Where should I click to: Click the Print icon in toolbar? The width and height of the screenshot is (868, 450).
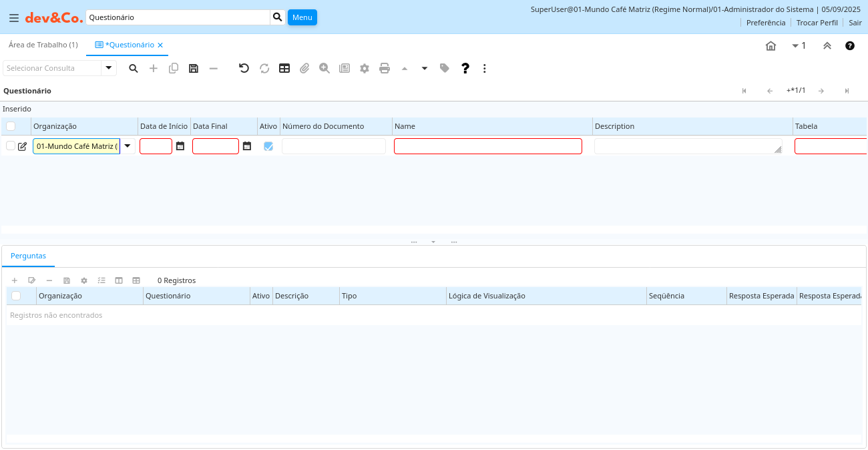click(x=385, y=68)
